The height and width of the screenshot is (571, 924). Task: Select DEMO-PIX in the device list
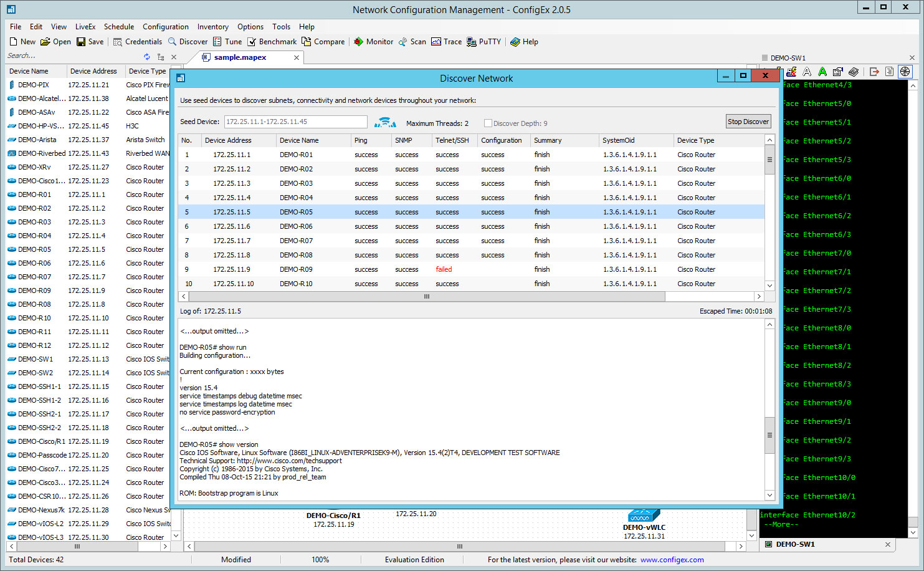(x=87, y=85)
